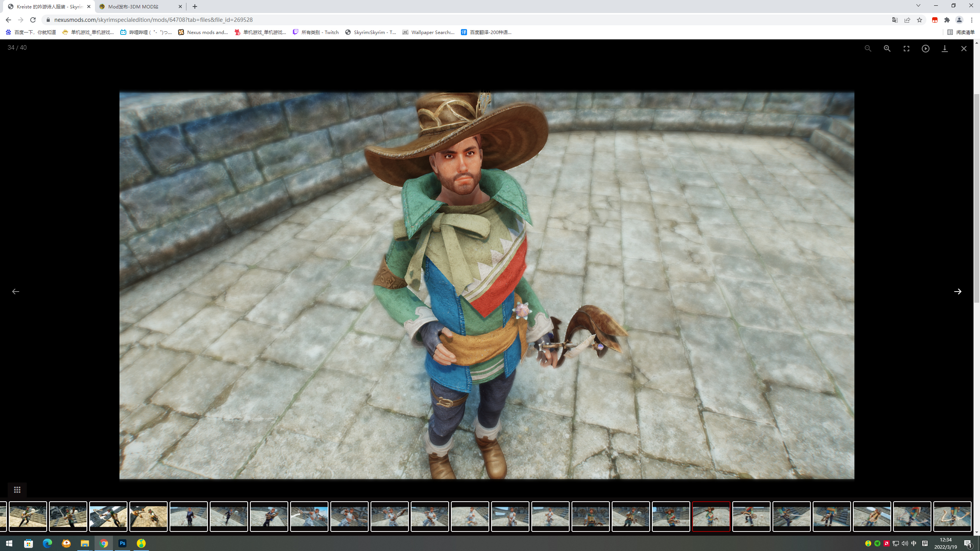Viewport: 980px width, 551px height.
Task: Go to the next gallery image
Action: 958,292
